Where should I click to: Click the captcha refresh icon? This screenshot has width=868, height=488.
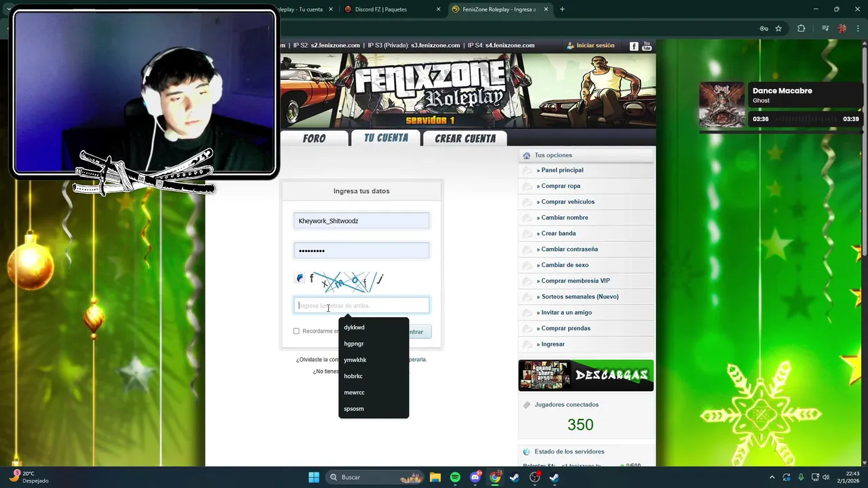click(300, 278)
